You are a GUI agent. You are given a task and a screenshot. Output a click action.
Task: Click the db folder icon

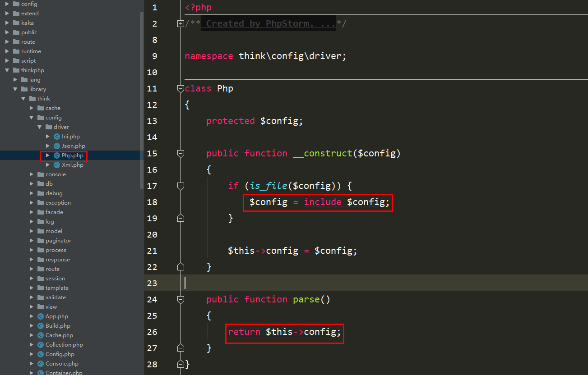click(41, 184)
